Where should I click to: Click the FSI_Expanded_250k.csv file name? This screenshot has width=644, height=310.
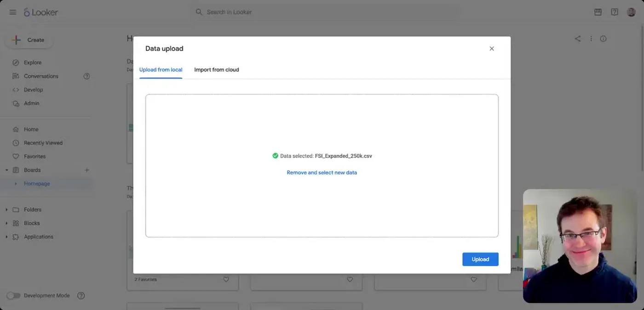point(344,156)
